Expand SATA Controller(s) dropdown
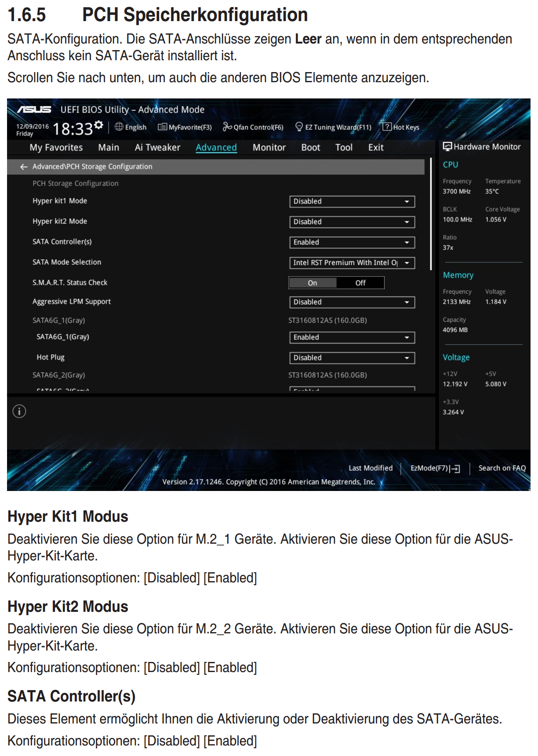 (x=352, y=242)
